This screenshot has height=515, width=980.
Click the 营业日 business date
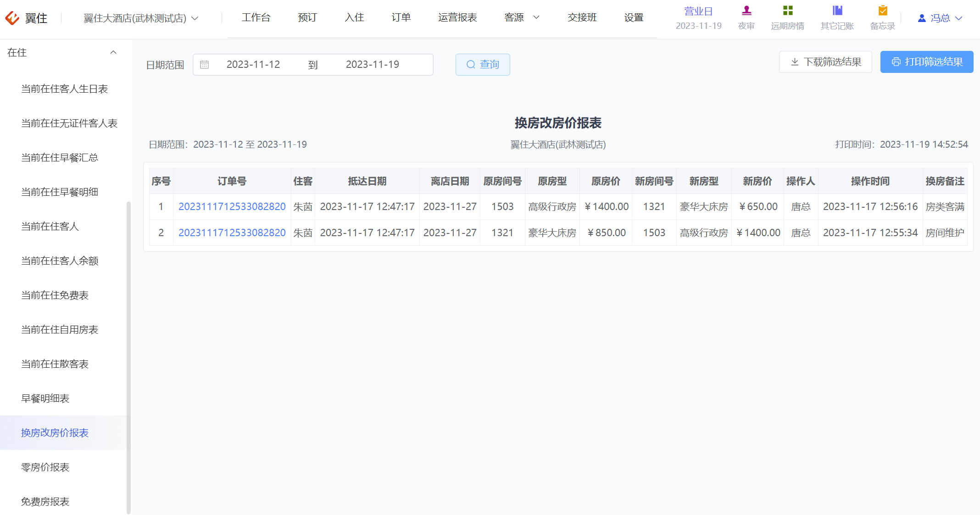tap(698, 18)
